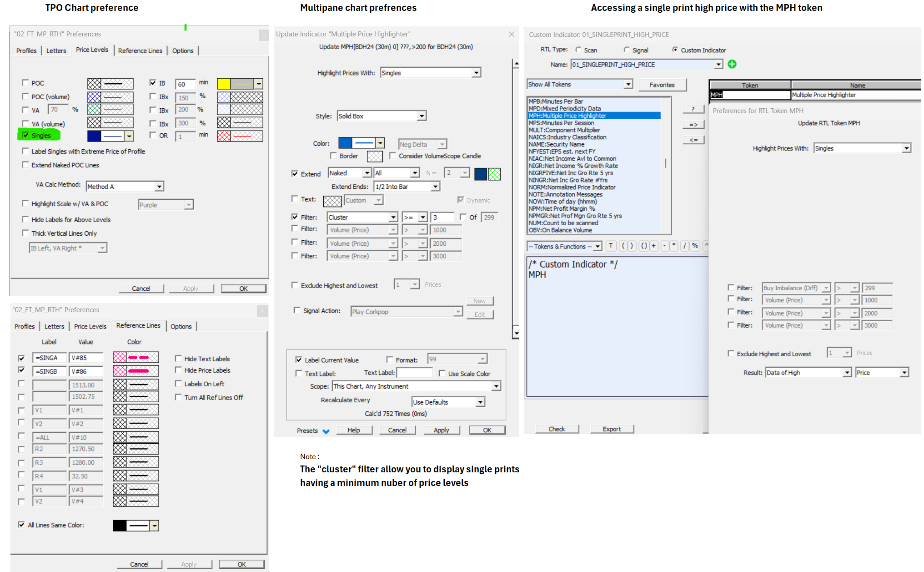Screen dimensions: 924x572
Task: Open the Cluster filter type dropdown
Action: [x=362, y=218]
